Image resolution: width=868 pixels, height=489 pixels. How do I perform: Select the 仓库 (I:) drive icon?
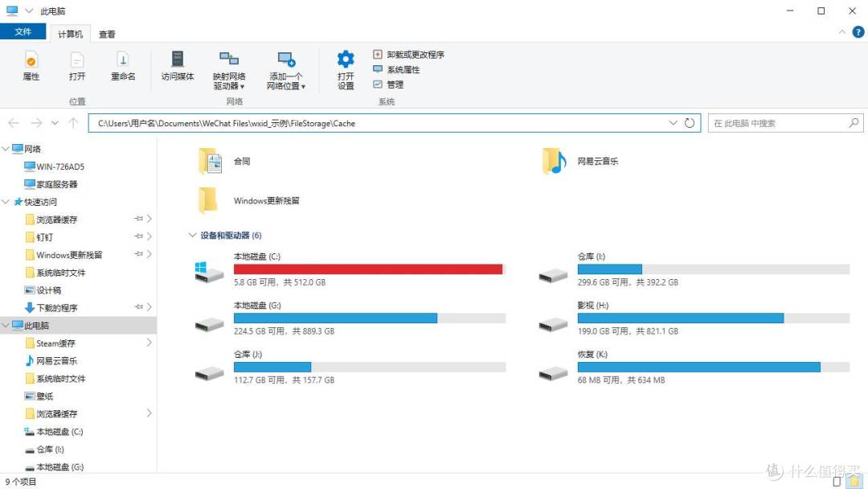[x=553, y=274]
